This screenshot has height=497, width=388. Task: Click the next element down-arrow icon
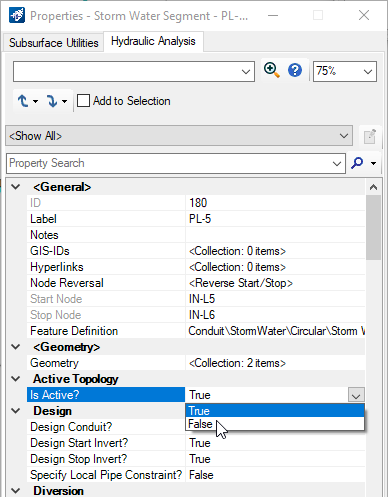point(52,101)
